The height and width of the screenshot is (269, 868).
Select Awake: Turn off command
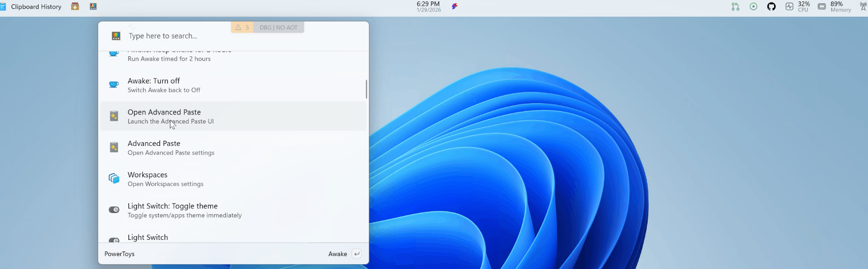(x=233, y=85)
